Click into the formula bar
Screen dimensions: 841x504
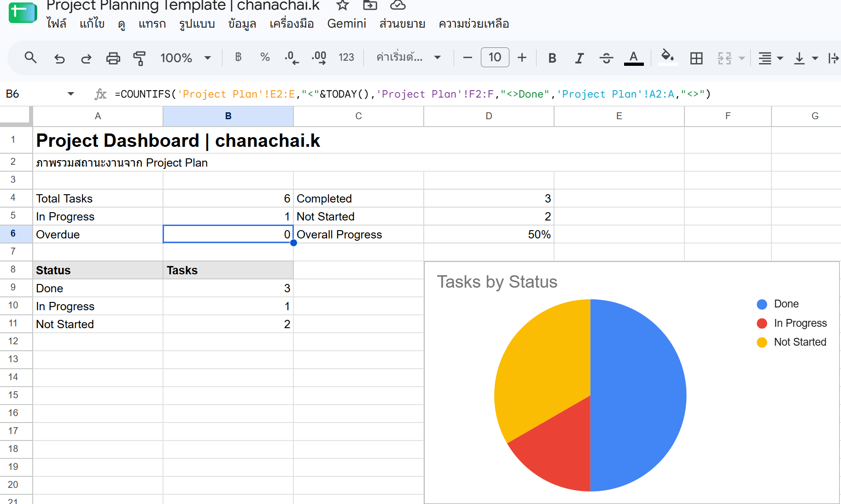tap(474, 94)
